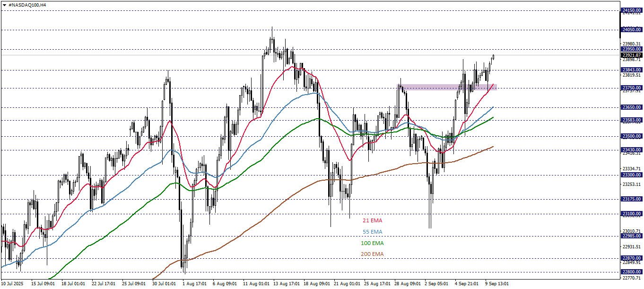Click the 21 Aug 01:01 time label
The height and width of the screenshot is (289, 644).
tap(346, 284)
